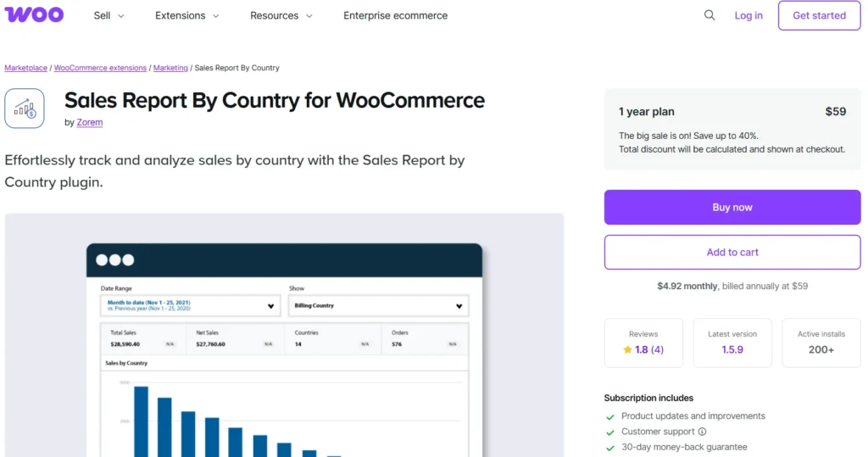Screen dimensions: 868x457
Task: Click Net Sales $27,760.60 in the preview
Action: pos(236,338)
